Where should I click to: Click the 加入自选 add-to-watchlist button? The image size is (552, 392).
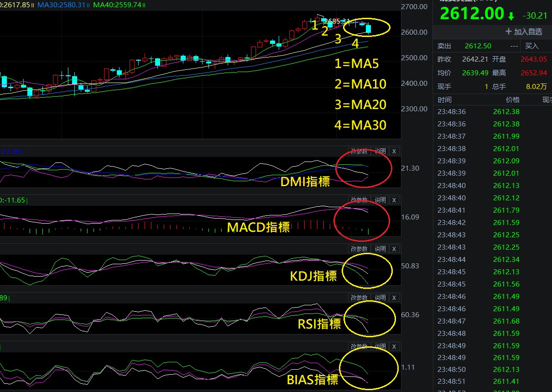click(524, 31)
